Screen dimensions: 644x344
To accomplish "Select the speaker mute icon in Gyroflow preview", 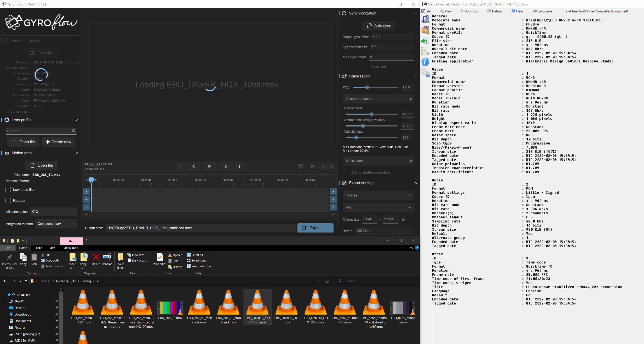I will [312, 166].
